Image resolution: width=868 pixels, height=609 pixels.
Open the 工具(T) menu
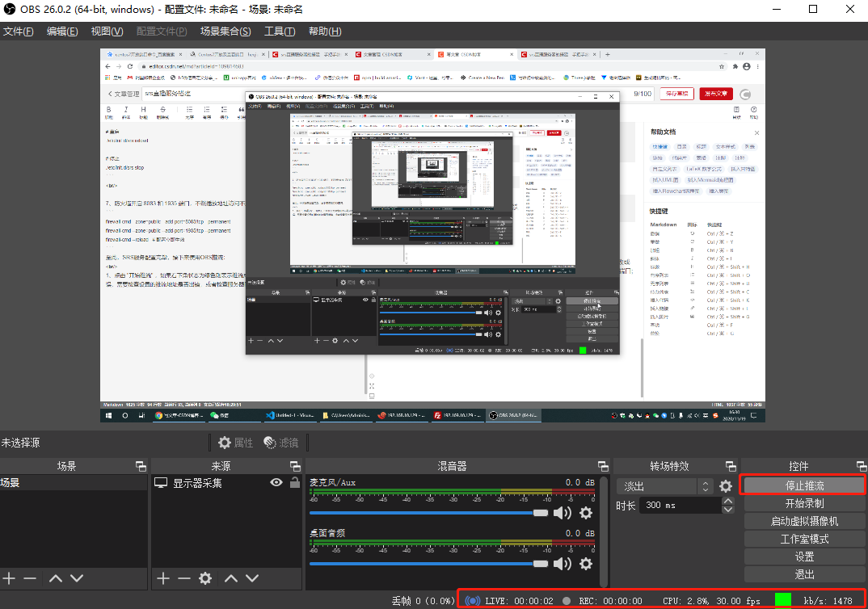pyautogui.click(x=280, y=31)
